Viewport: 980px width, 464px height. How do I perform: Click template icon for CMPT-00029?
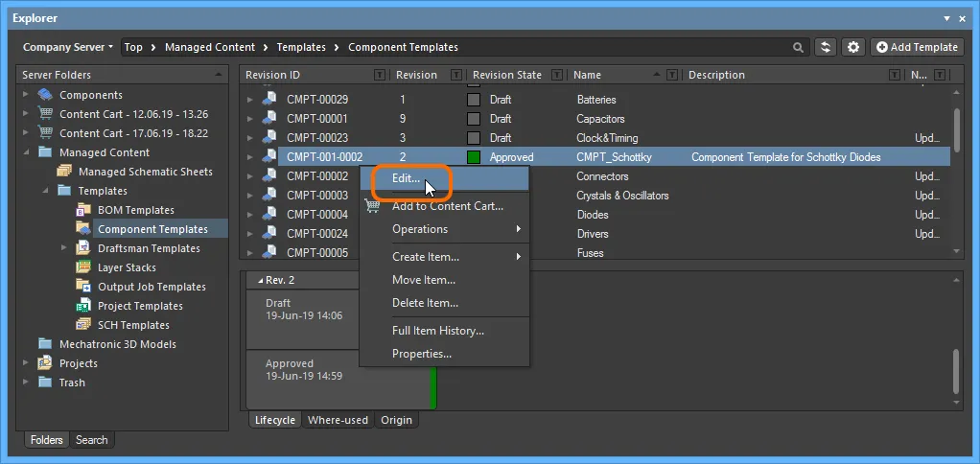point(269,100)
